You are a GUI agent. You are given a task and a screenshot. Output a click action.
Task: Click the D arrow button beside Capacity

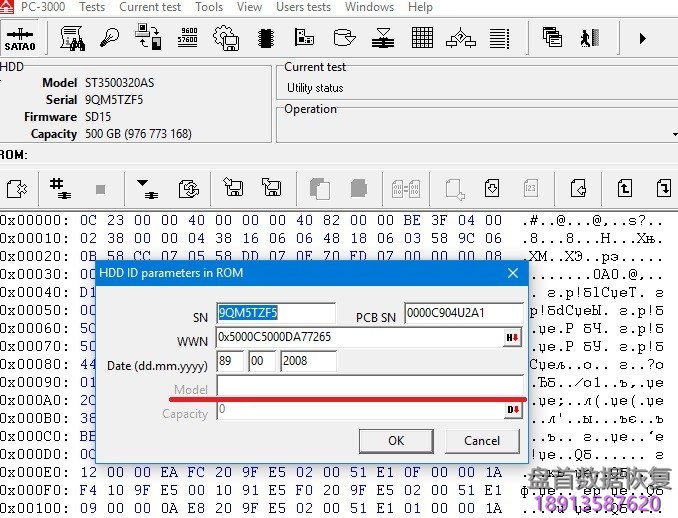[513, 409]
